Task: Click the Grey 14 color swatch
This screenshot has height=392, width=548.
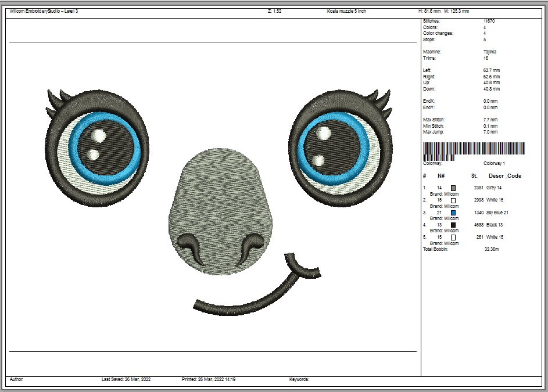Action: point(453,188)
